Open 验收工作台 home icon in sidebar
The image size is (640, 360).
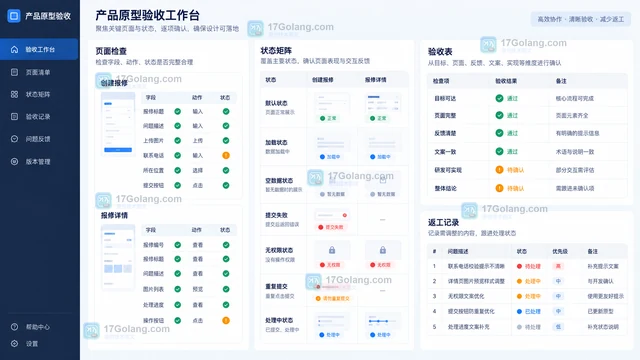14,49
